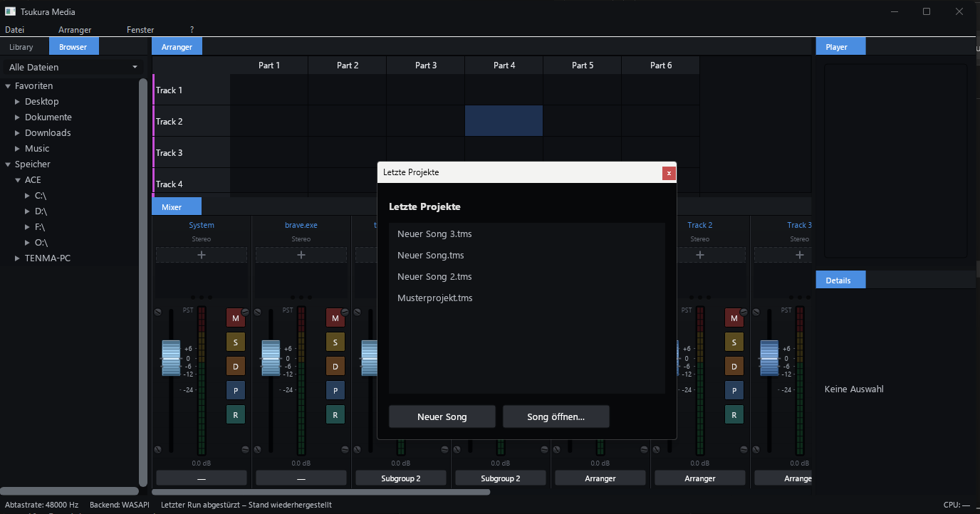
Task: Click the browser panel vertical scrollbar
Action: [x=143, y=281]
